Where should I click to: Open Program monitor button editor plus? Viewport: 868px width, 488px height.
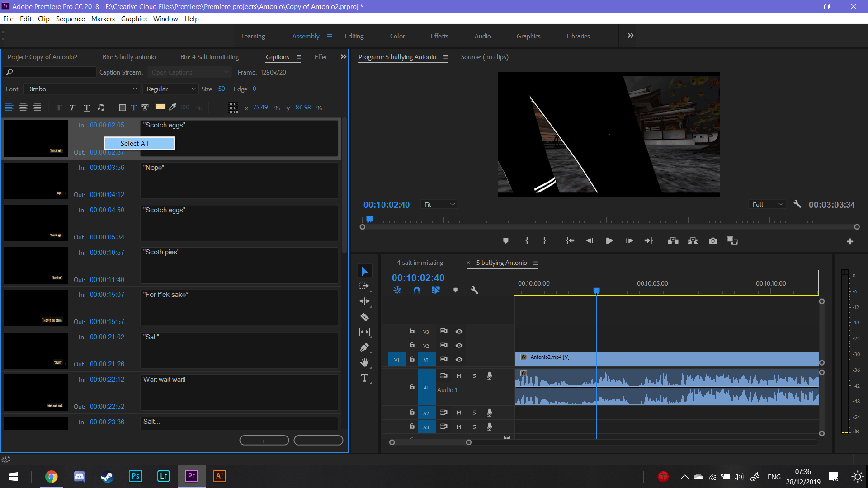point(850,242)
